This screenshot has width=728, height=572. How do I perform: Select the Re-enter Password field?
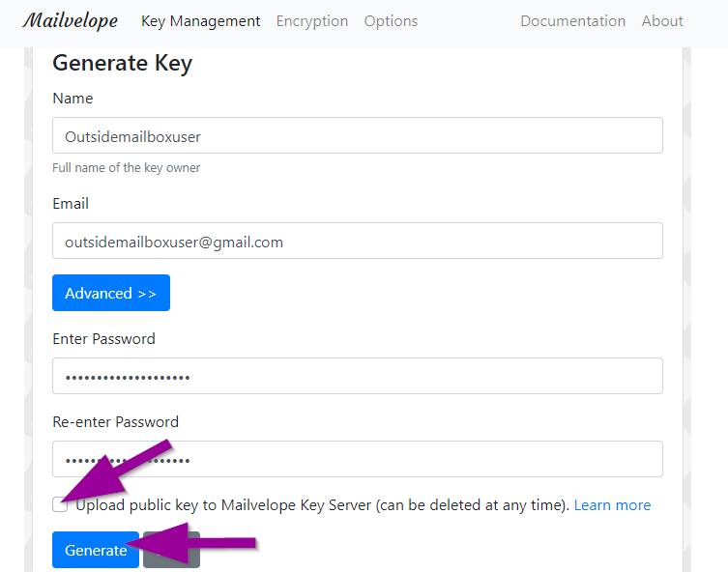click(358, 459)
